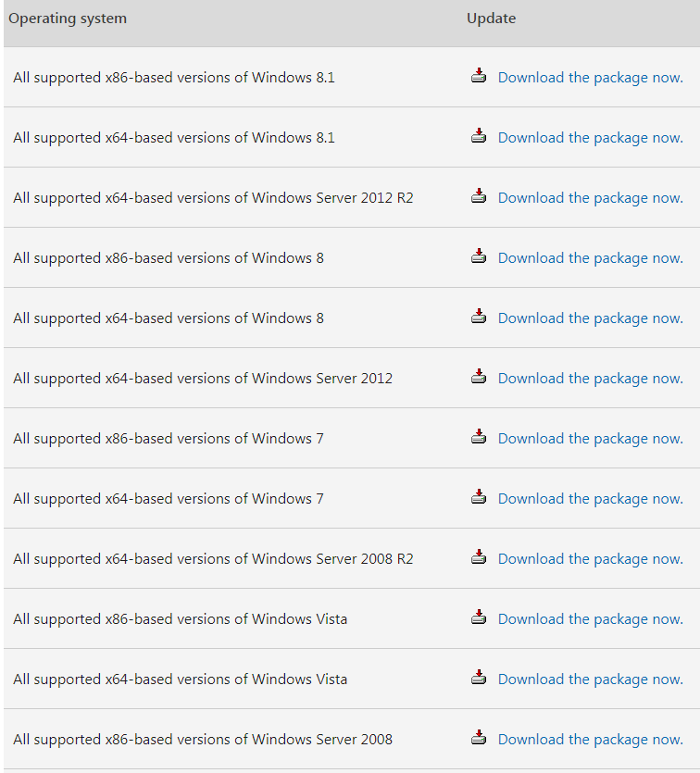Select text 'All supported x64-based versions of Windows 7'
Screen dimensions: 700x773
point(169,498)
